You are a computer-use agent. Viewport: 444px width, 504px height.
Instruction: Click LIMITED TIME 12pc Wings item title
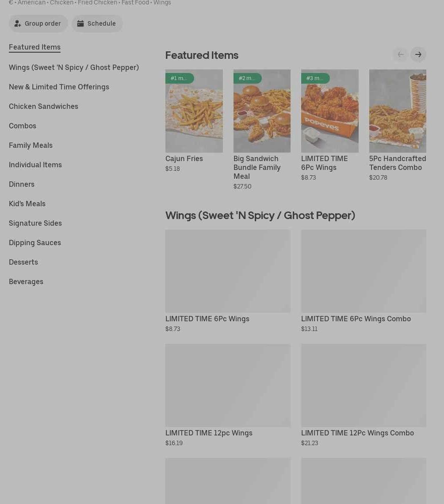pyautogui.click(x=209, y=433)
